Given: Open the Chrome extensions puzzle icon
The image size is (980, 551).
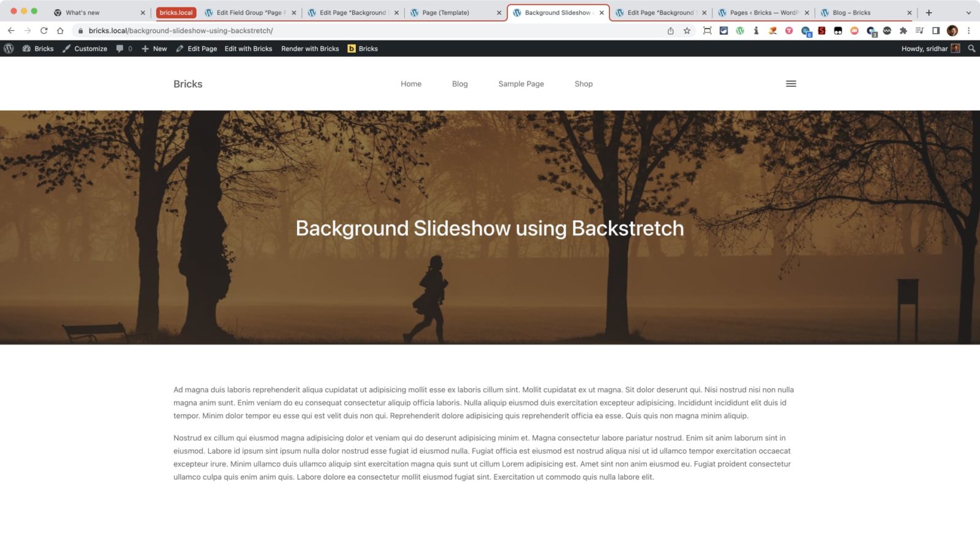Looking at the screenshot, I should pyautogui.click(x=903, y=31).
